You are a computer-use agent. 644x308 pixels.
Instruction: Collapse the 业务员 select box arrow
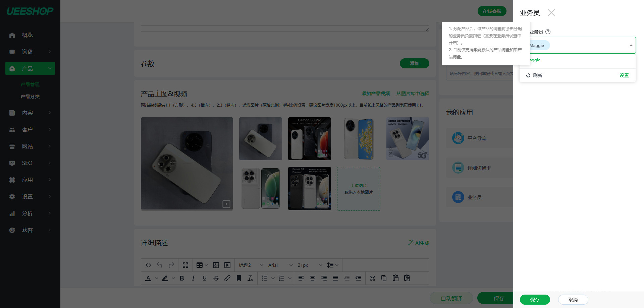point(631,45)
